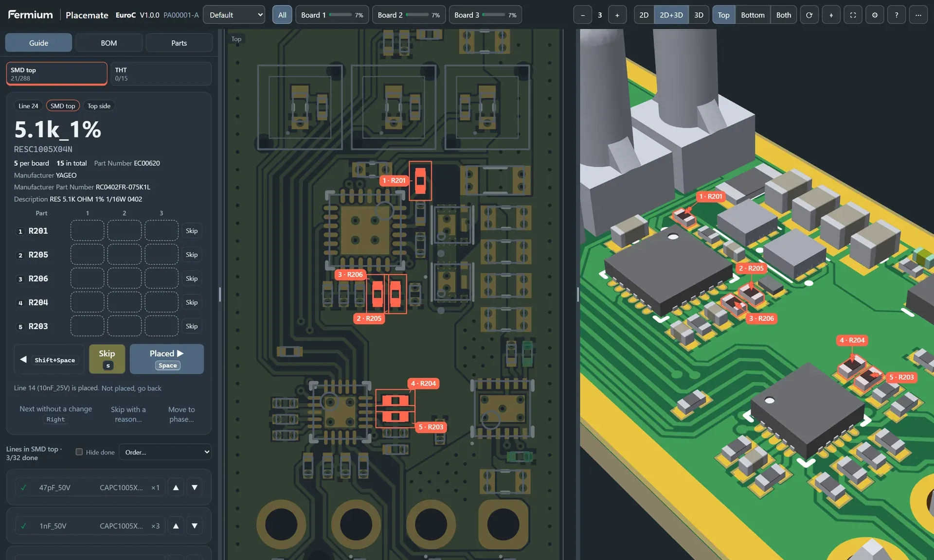The width and height of the screenshot is (934, 560).
Task: Switch to 3D only view mode
Action: [x=699, y=15]
